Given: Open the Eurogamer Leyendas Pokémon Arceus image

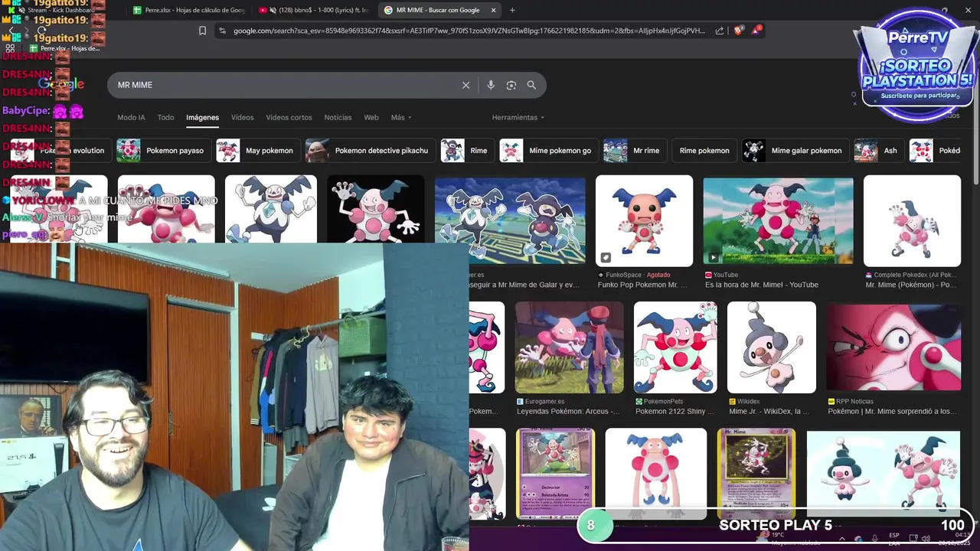Looking at the screenshot, I should tap(569, 347).
